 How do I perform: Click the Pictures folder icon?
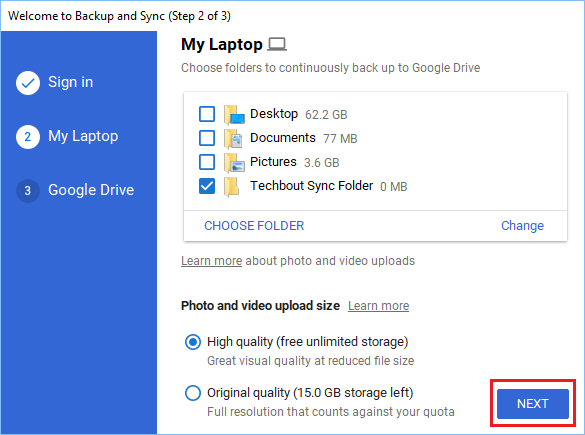[234, 162]
